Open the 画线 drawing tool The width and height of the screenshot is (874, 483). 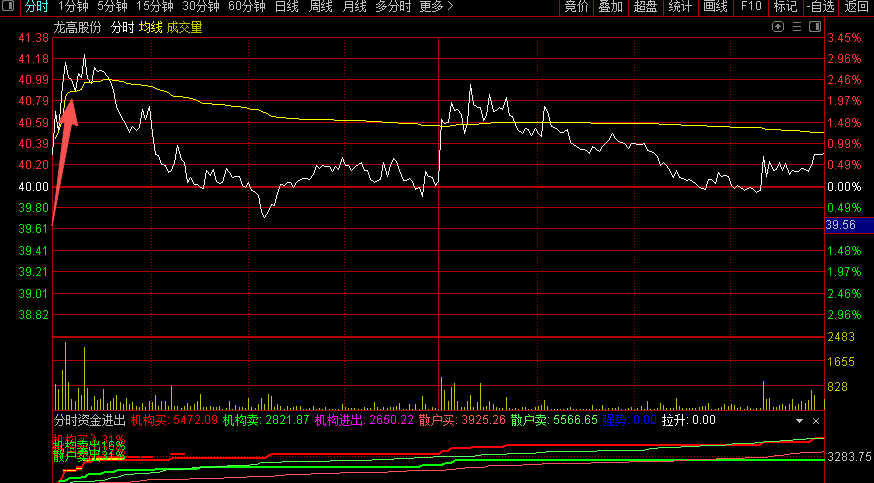click(x=715, y=7)
